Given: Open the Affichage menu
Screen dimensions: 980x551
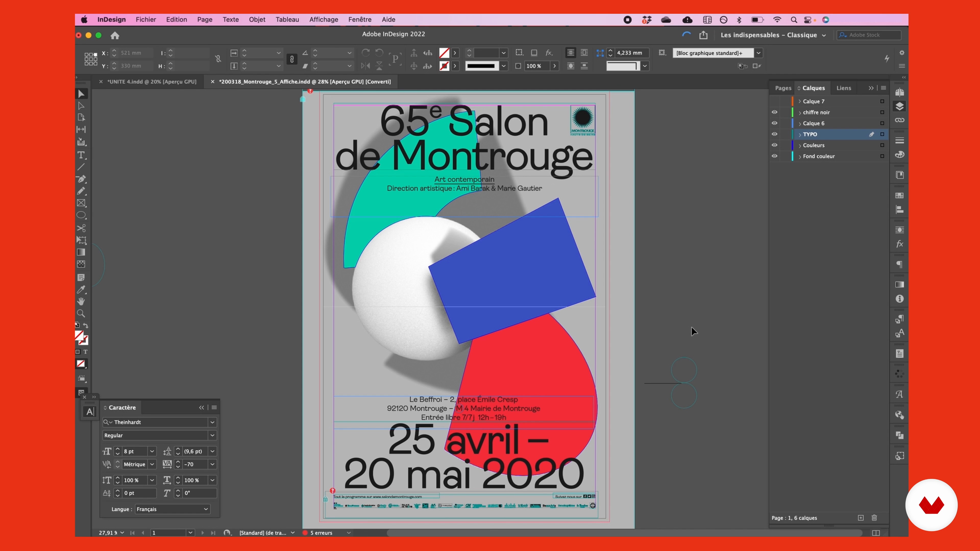Looking at the screenshot, I should click(x=324, y=19).
